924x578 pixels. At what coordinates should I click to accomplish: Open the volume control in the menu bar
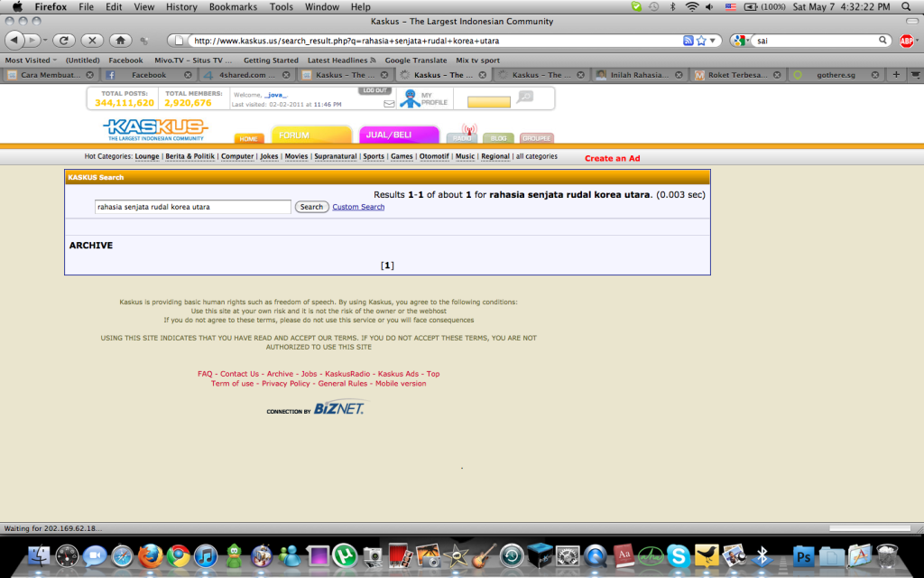[709, 7]
